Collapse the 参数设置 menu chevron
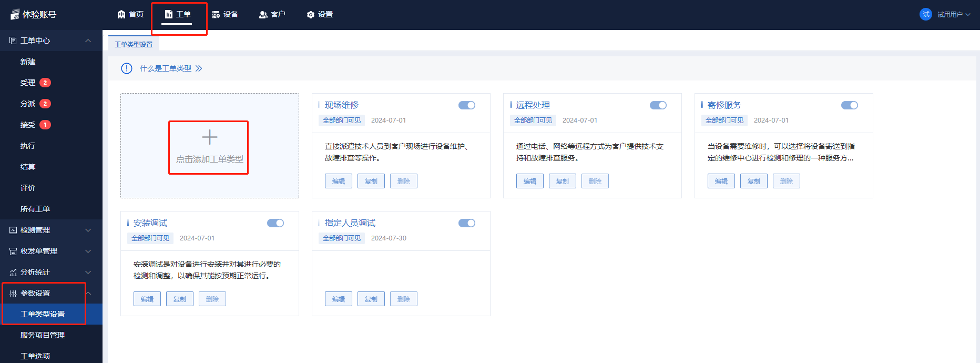Screen dimensions: 980x363 88,293
